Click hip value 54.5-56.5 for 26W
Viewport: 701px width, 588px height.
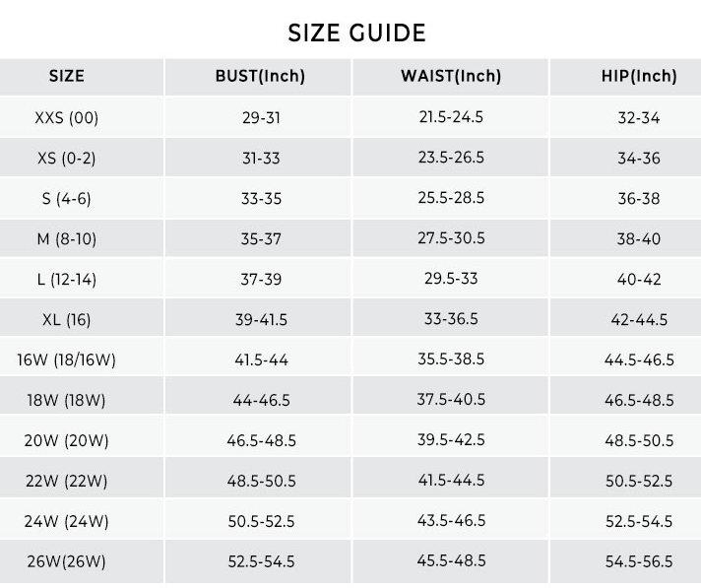(639, 561)
